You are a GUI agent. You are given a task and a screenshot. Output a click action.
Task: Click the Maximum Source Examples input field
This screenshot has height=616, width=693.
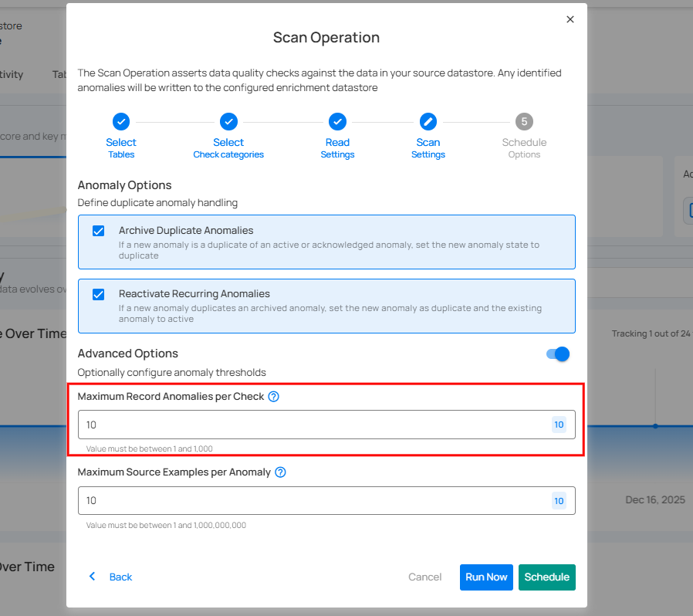309,500
